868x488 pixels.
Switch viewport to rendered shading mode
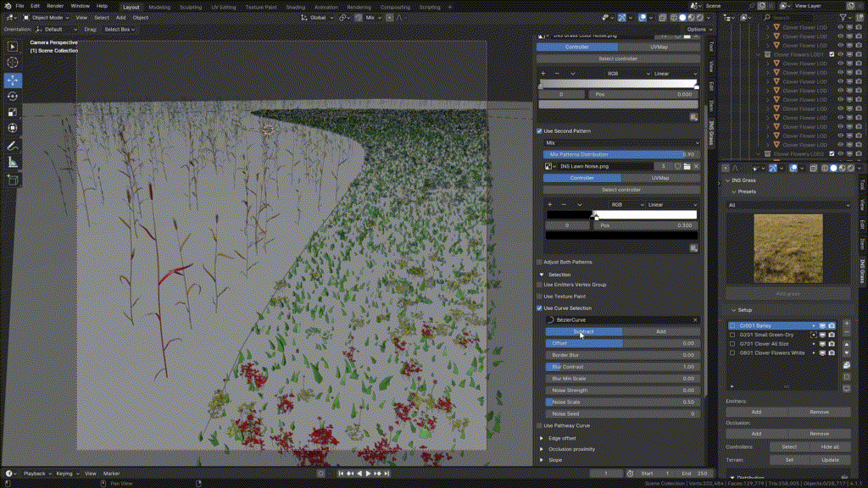click(x=699, y=18)
